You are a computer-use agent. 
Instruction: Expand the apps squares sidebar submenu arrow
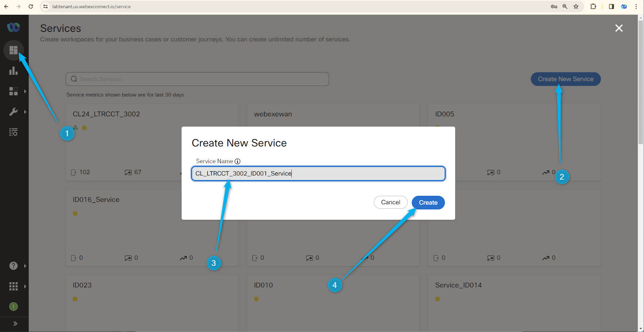click(25, 91)
